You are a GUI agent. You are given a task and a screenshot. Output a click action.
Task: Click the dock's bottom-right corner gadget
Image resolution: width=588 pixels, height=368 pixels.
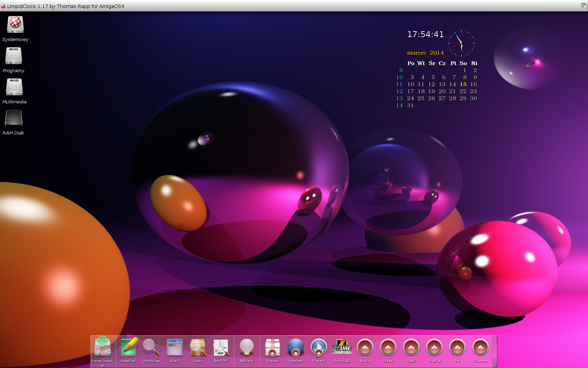tap(495, 366)
